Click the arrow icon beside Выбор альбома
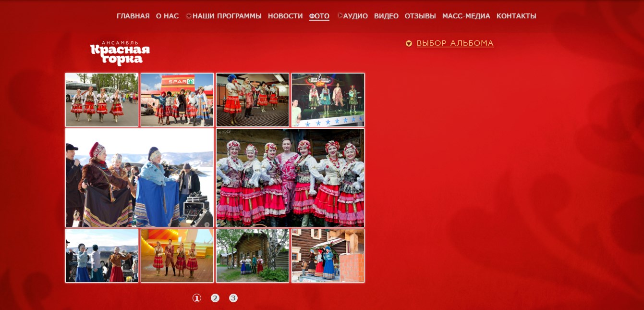The width and height of the screenshot is (644, 310). pyautogui.click(x=409, y=44)
